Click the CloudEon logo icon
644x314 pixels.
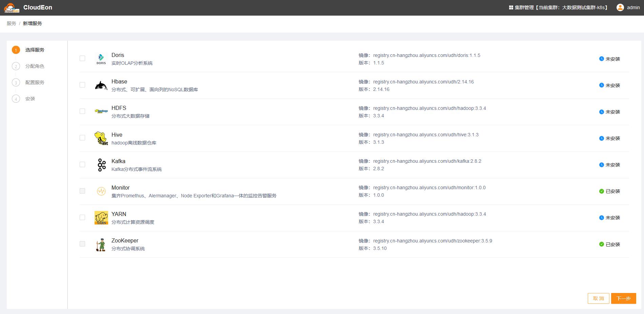pos(12,7)
